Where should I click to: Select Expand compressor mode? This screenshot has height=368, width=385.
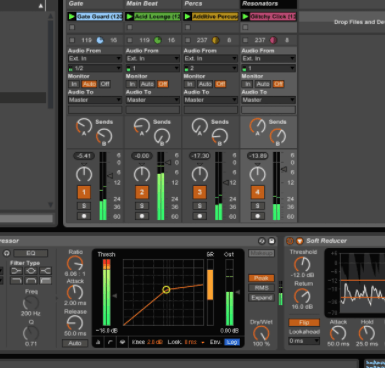pos(261,297)
